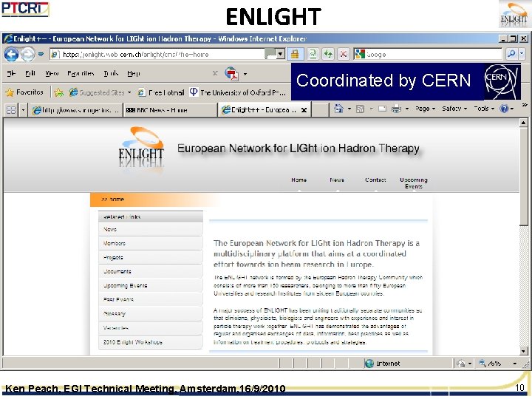This screenshot has width=532, height=399.
Task: Click the Internet zone globe icon
Action: [369, 364]
